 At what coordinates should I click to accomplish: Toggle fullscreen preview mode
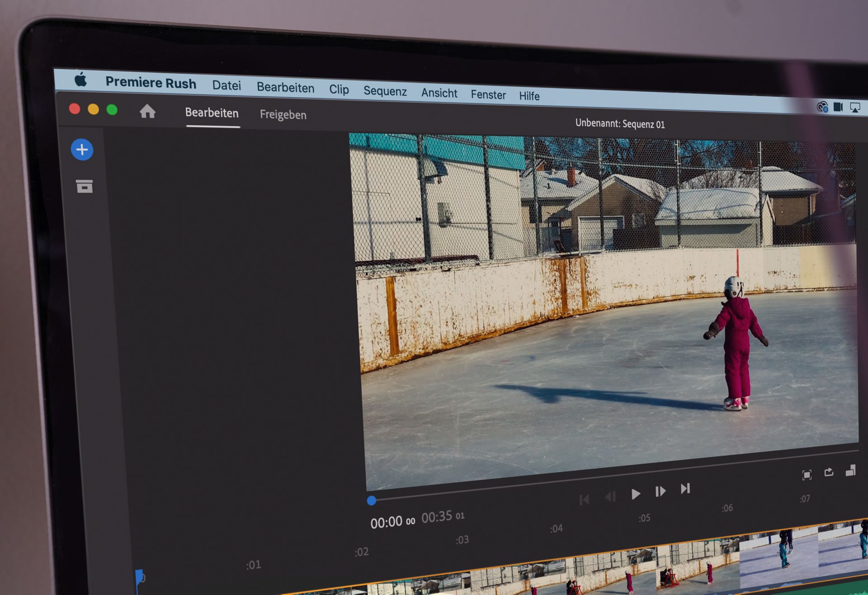tap(807, 475)
